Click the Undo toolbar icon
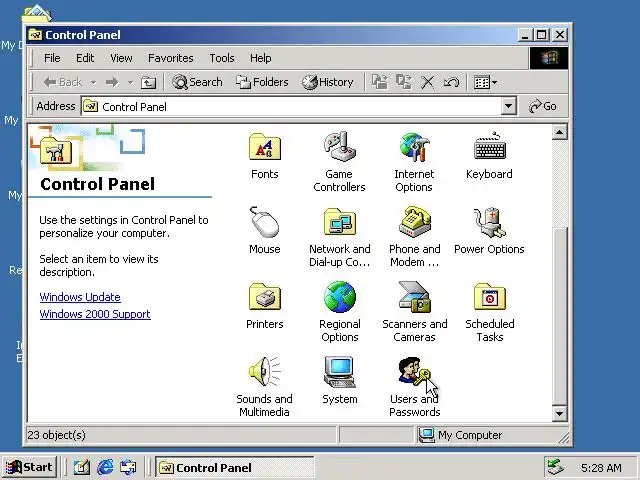Screen dimensions: 640x480 click(x=451, y=82)
